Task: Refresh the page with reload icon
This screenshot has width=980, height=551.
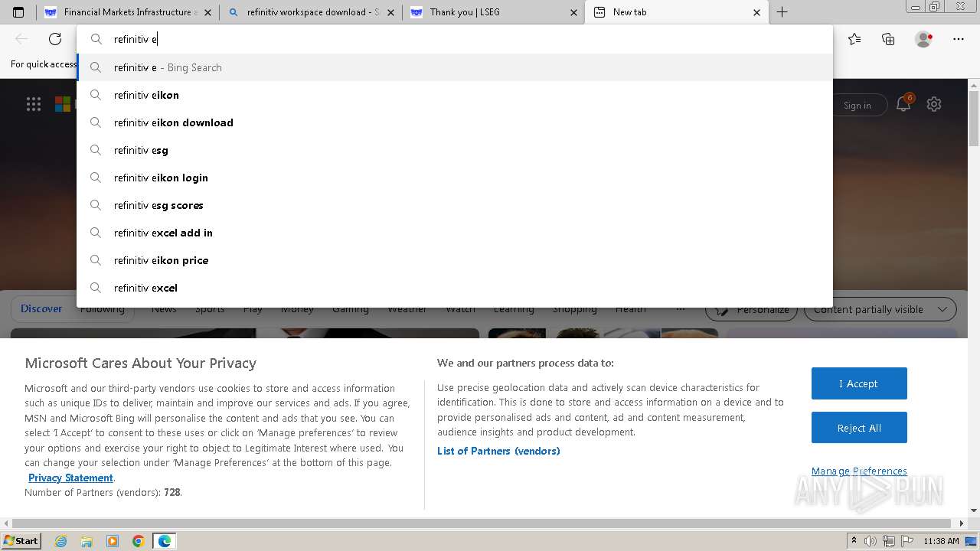Action: click(x=55, y=39)
